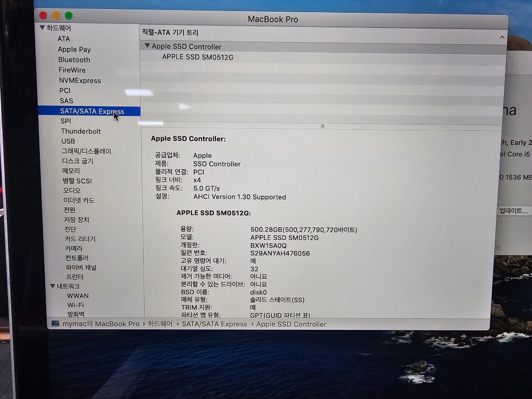Open 그래픽/디스플레이 entry

pos(86,151)
